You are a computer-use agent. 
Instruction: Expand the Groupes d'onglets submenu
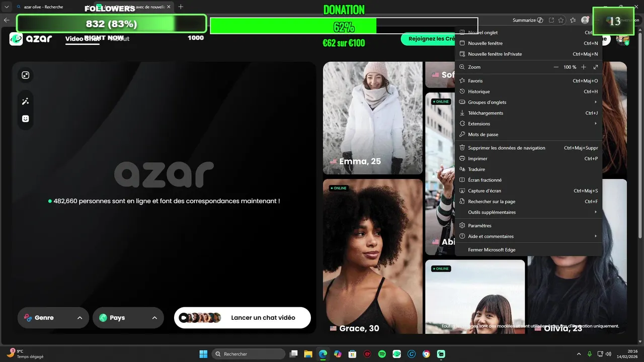528,102
